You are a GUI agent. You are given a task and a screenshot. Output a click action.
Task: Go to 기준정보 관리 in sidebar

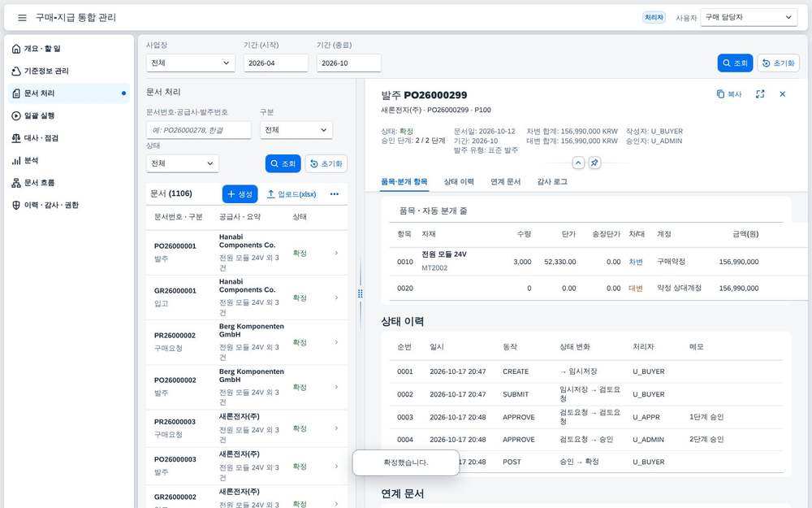69,71
